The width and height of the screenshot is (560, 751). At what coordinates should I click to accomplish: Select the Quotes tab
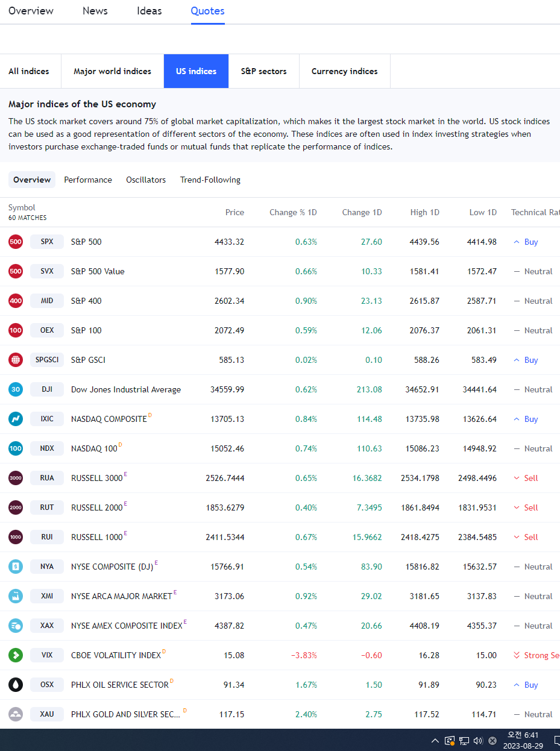(x=207, y=11)
